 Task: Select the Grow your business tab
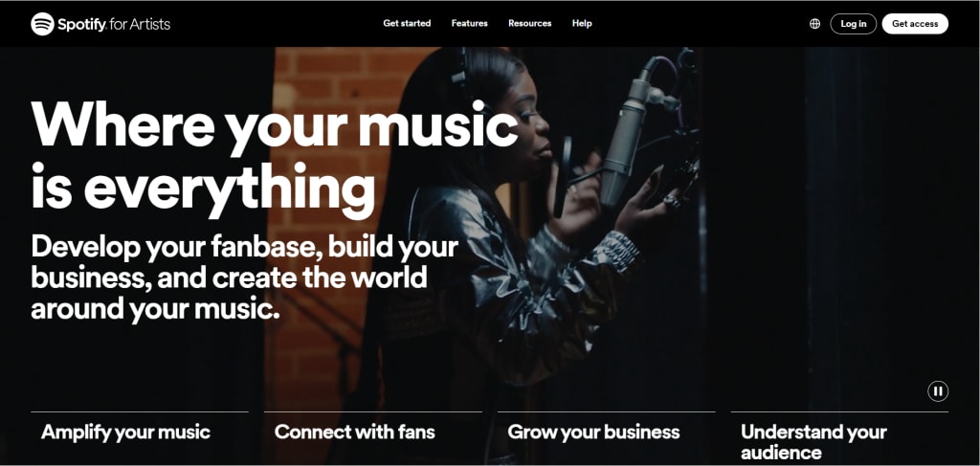click(593, 432)
